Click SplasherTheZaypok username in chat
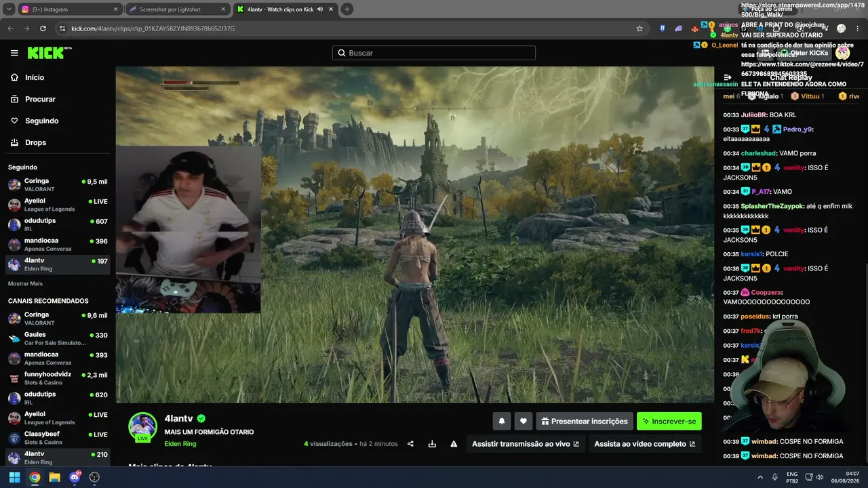 coord(772,206)
